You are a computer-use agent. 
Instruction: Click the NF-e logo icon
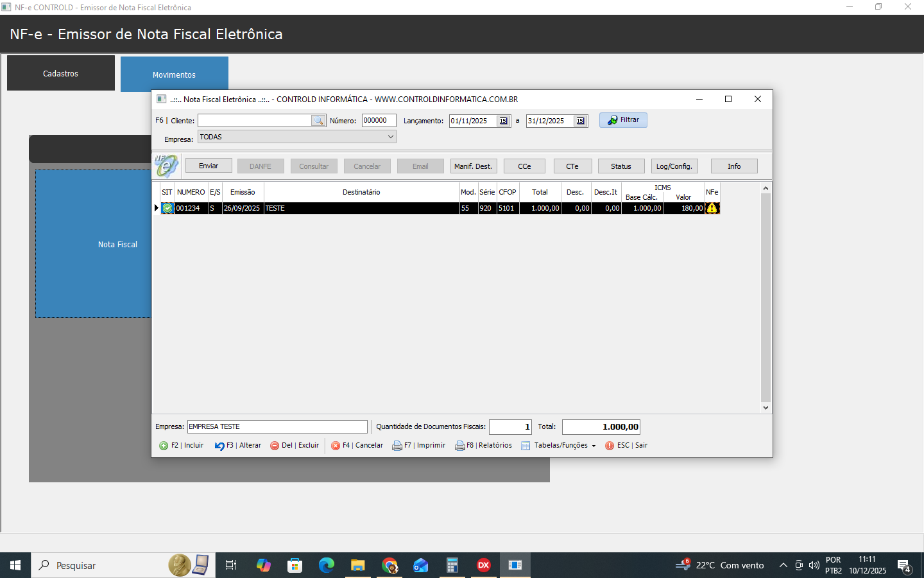pos(166,166)
